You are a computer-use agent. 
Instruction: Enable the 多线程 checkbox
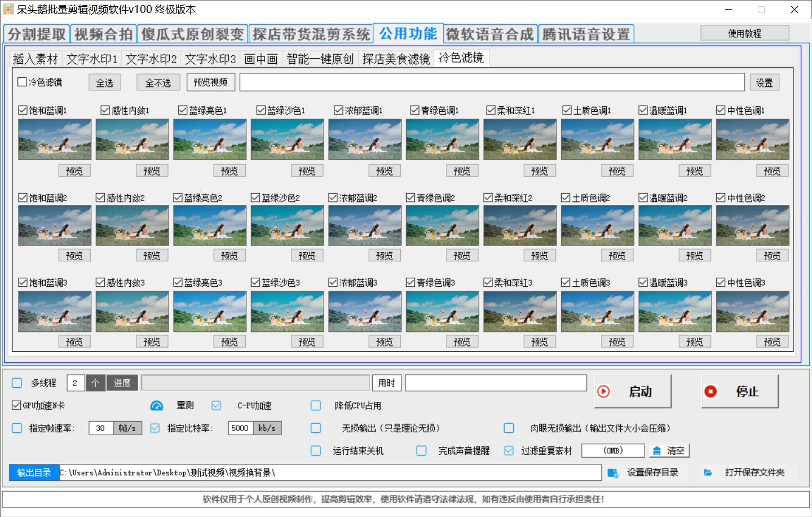click(x=17, y=383)
